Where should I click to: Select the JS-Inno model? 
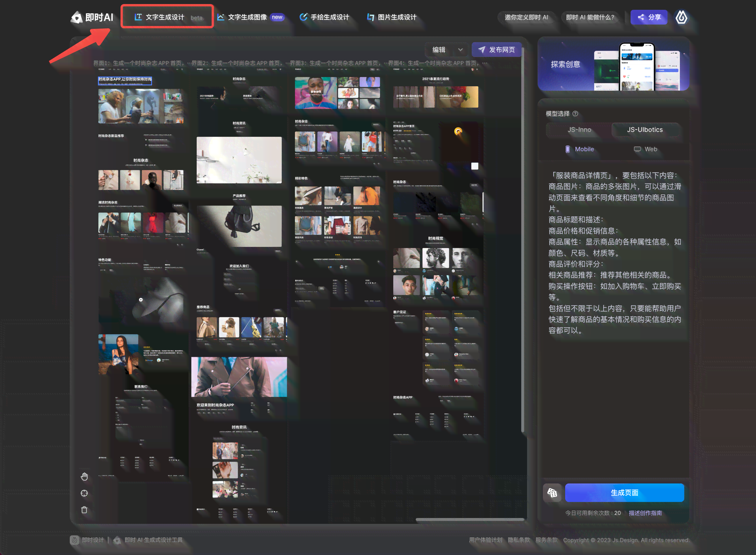pos(579,130)
